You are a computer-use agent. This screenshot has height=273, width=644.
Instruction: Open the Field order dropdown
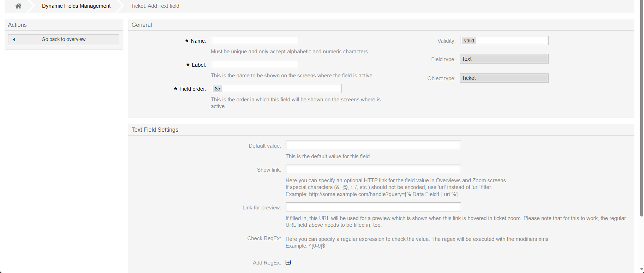click(276, 89)
